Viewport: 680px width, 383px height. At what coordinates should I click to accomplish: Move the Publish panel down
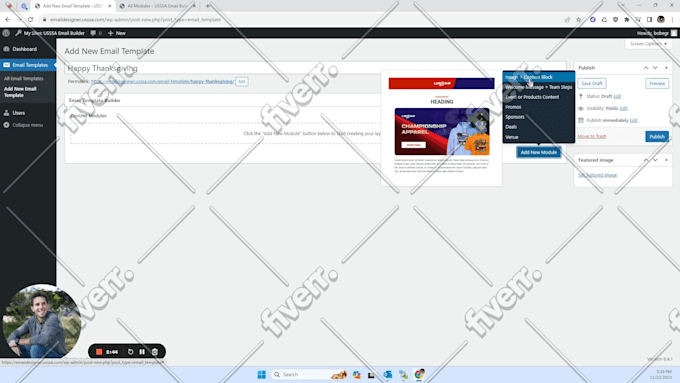point(655,68)
